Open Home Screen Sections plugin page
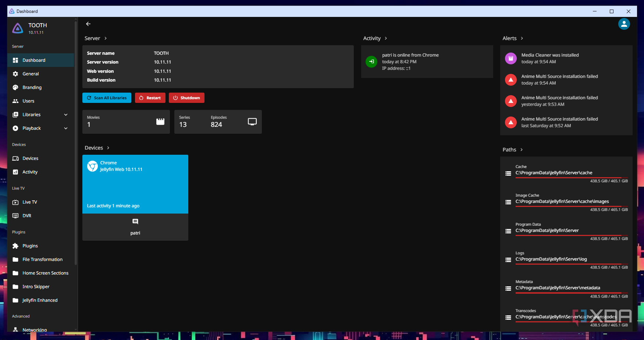 click(40, 273)
